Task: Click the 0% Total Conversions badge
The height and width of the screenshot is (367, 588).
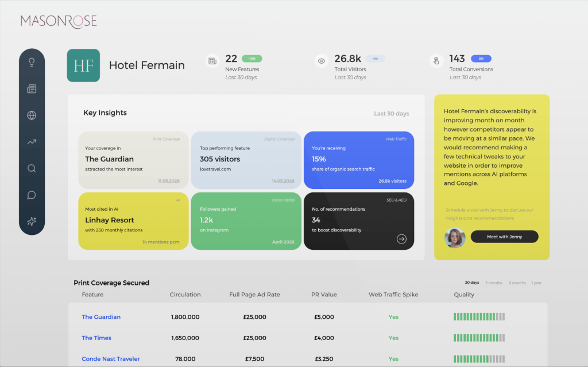Action: click(x=481, y=59)
